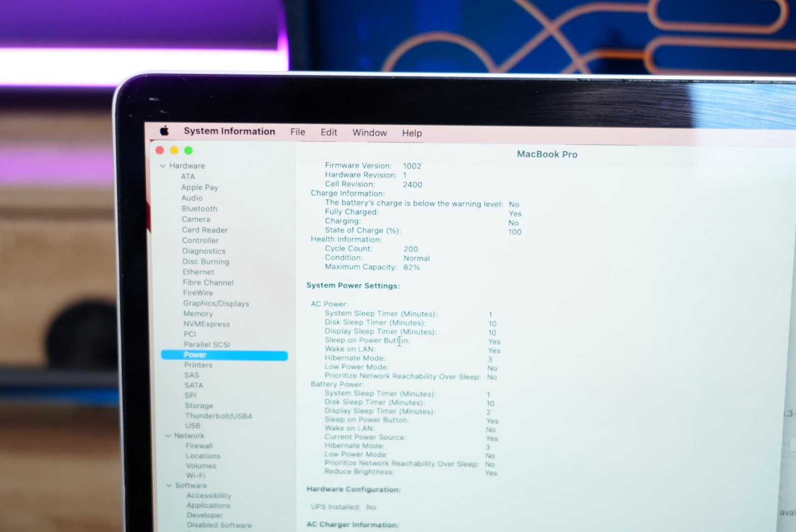Click the yellow minimize window button
The width and height of the screenshot is (796, 532).
point(174,150)
